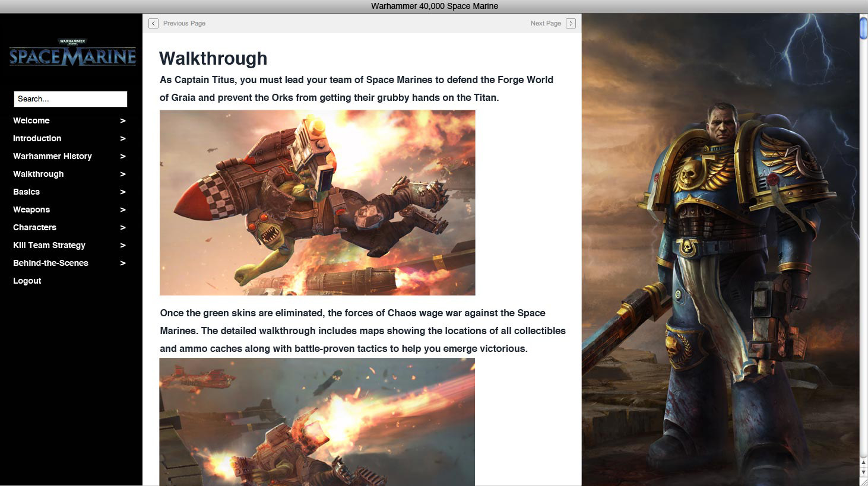Screen dimensions: 868x486
Task: Click the second battle scene image
Action: (317, 421)
